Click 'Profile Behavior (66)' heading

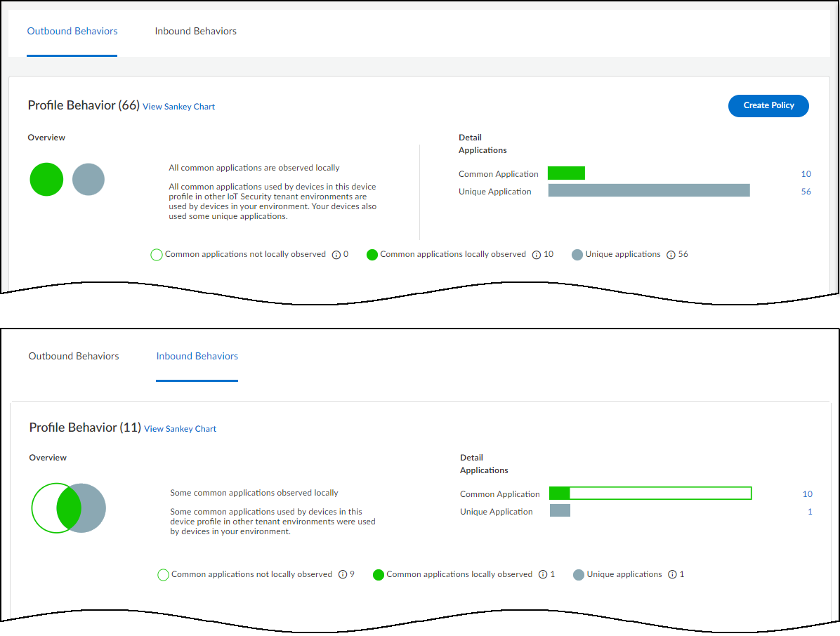tap(84, 105)
